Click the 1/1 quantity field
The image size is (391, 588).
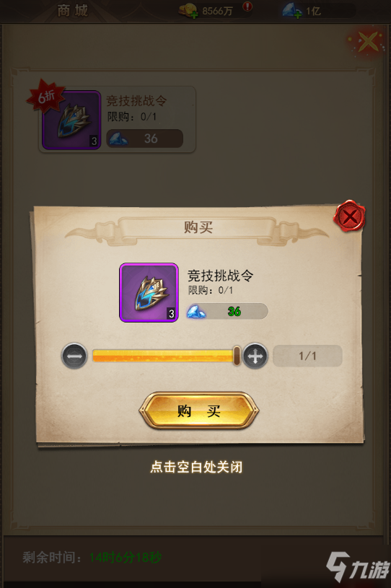click(307, 356)
